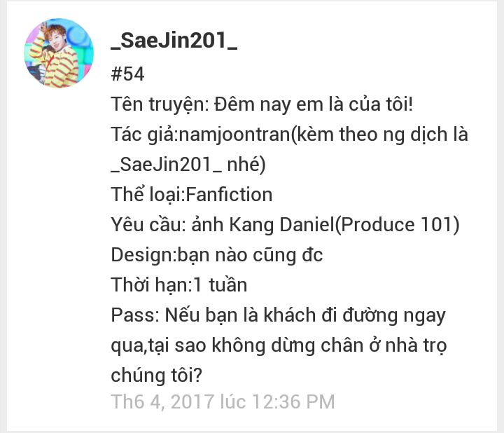This screenshot has height=433, width=504.
Task: Click the final words 'chúng tôi?'
Action: tap(156, 376)
